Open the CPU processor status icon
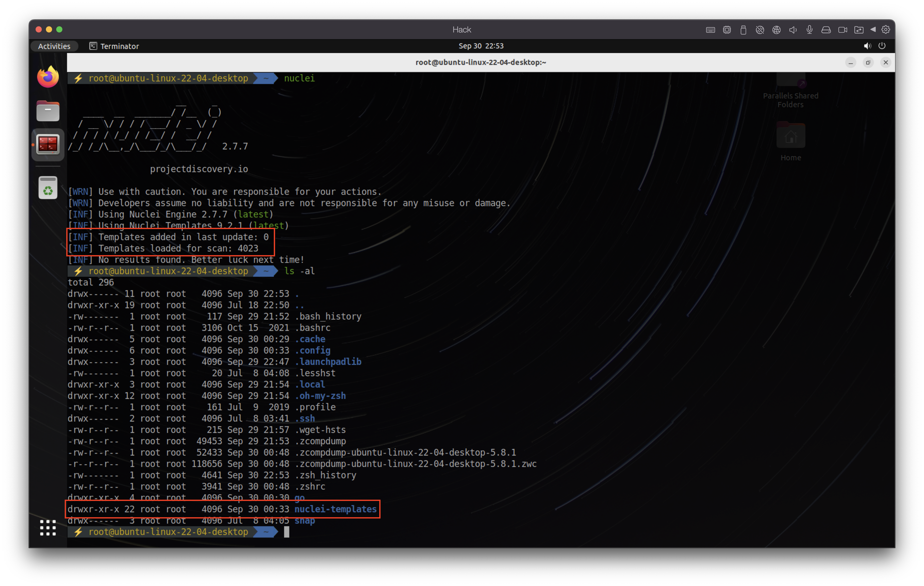 [x=727, y=30]
